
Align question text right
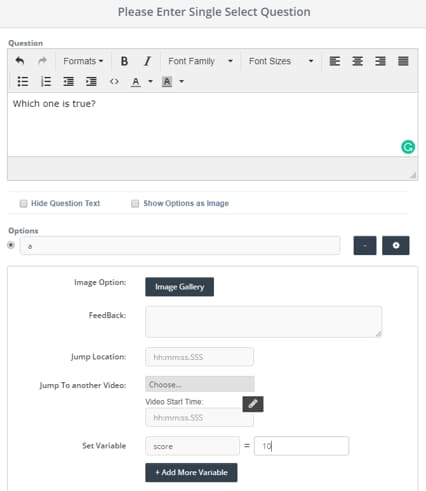pyautogui.click(x=380, y=61)
